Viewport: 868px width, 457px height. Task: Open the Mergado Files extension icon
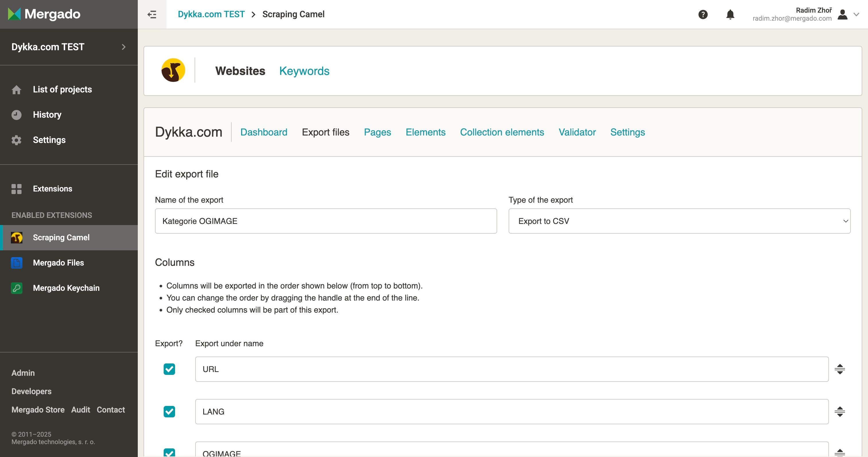pos(17,263)
